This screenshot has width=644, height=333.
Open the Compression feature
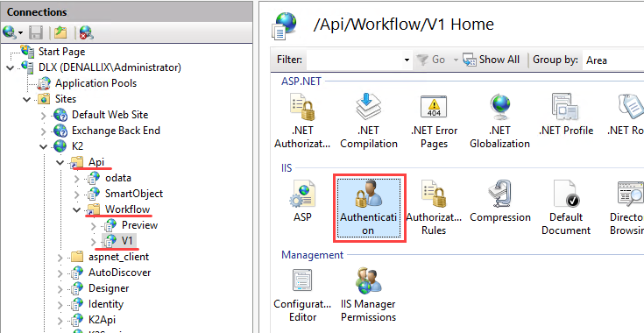499,202
